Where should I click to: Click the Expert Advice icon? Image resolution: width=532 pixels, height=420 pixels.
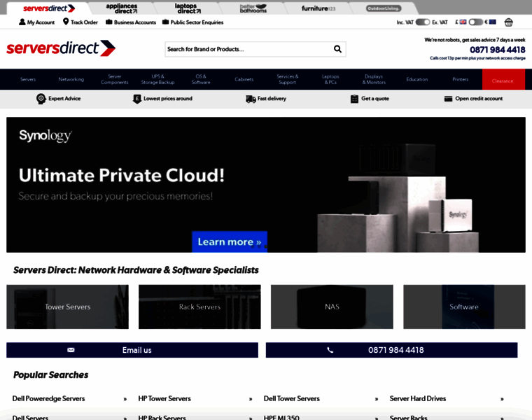coord(41,99)
